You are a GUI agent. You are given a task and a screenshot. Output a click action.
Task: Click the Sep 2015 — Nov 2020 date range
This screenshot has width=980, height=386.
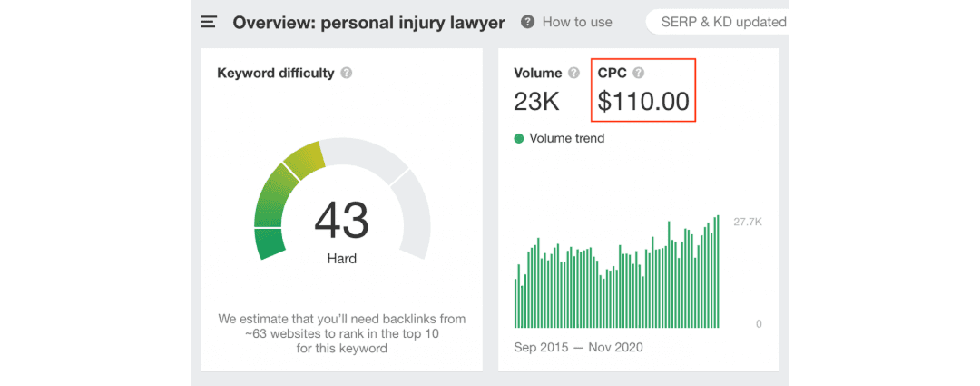(578, 347)
